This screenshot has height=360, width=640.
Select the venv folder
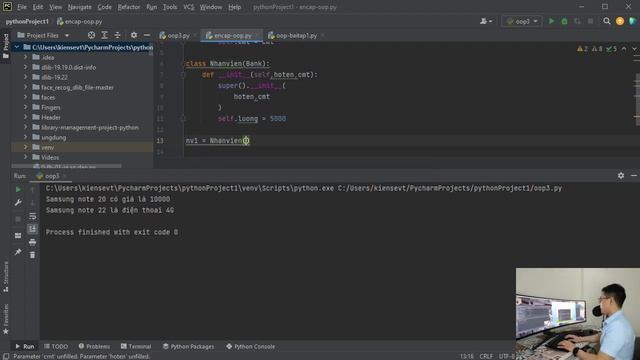coord(47,147)
